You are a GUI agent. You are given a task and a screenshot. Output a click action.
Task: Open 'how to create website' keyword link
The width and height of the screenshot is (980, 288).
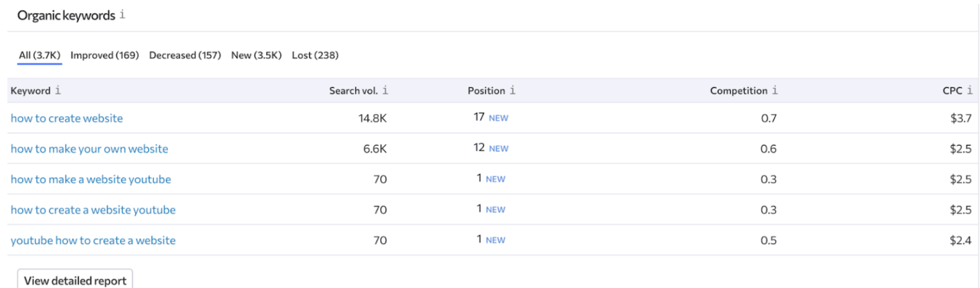click(67, 118)
